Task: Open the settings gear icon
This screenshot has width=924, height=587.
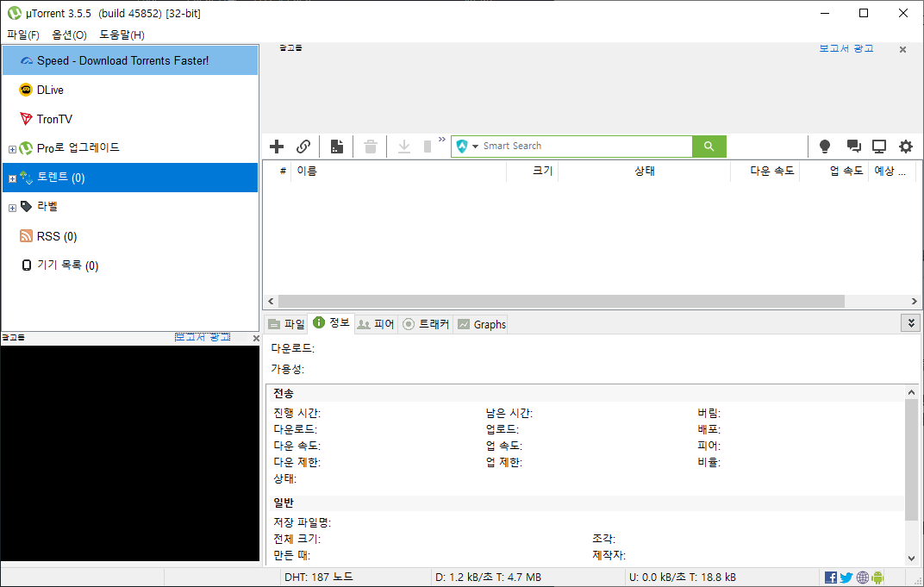Action: point(906,147)
